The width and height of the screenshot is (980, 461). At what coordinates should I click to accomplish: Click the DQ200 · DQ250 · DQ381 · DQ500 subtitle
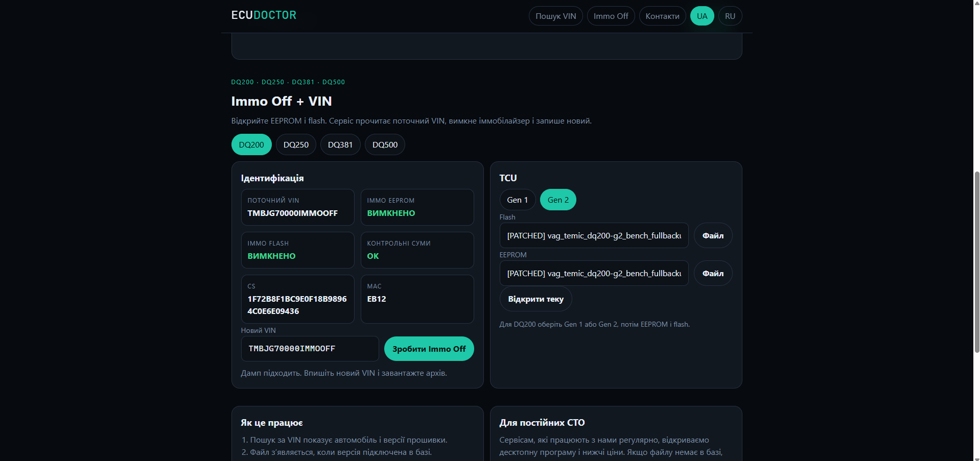click(288, 82)
